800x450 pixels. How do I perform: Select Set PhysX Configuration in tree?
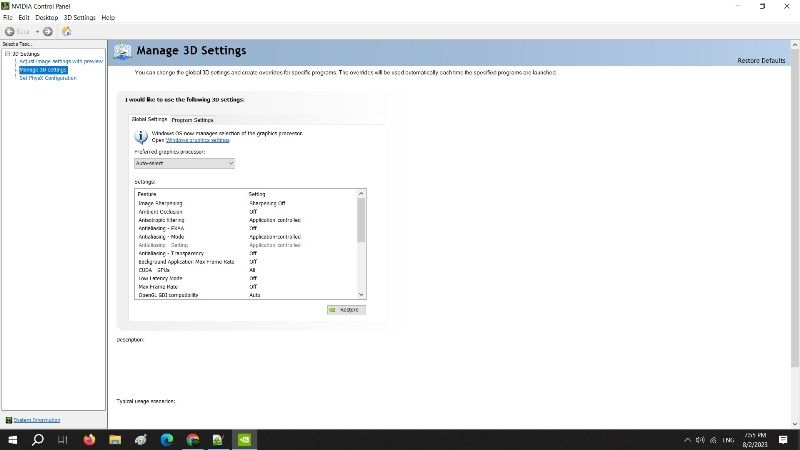48,78
